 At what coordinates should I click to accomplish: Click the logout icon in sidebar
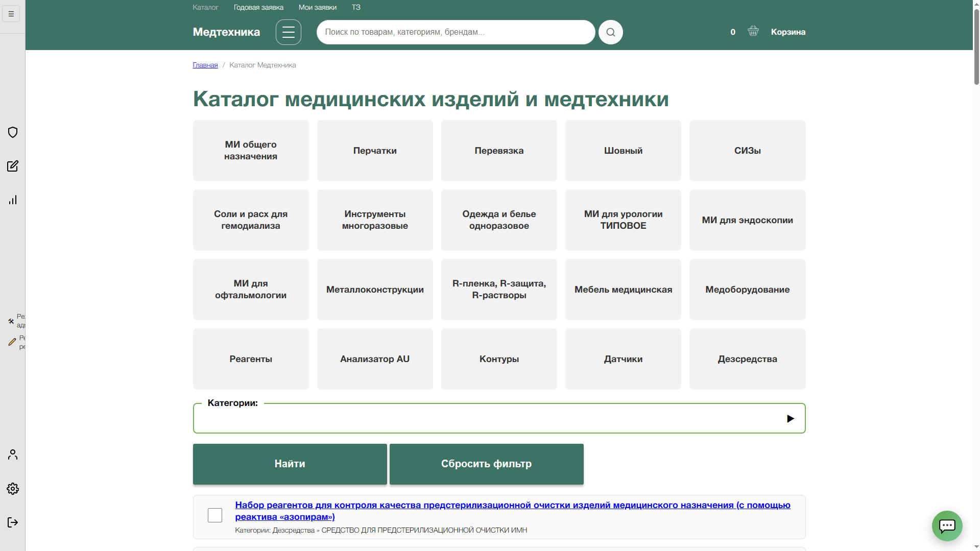(x=13, y=522)
